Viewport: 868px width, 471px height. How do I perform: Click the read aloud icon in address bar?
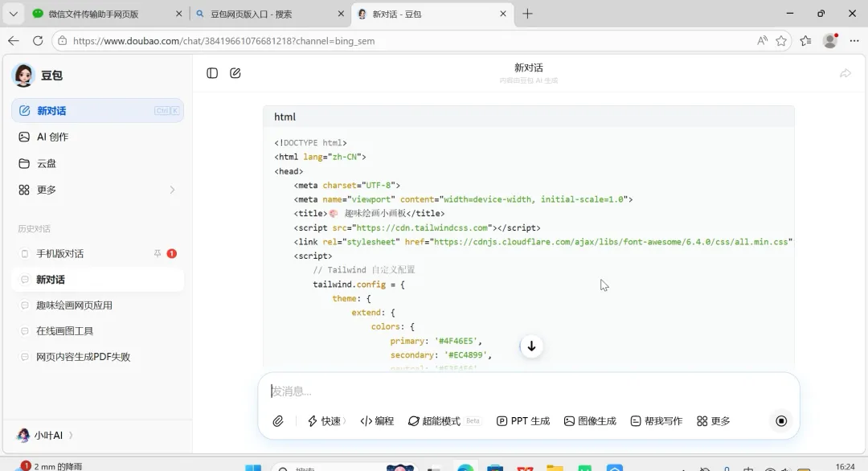762,41
